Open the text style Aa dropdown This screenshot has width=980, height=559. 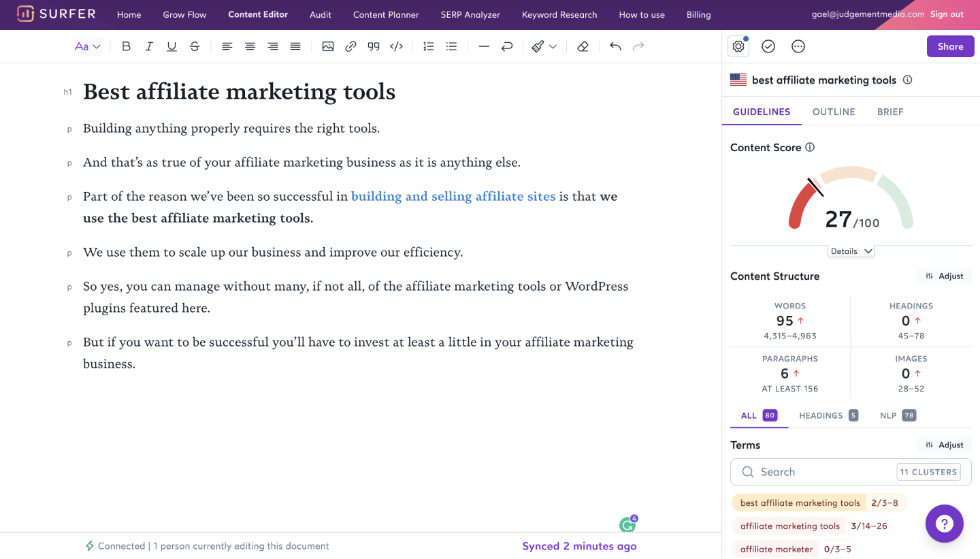pos(87,46)
